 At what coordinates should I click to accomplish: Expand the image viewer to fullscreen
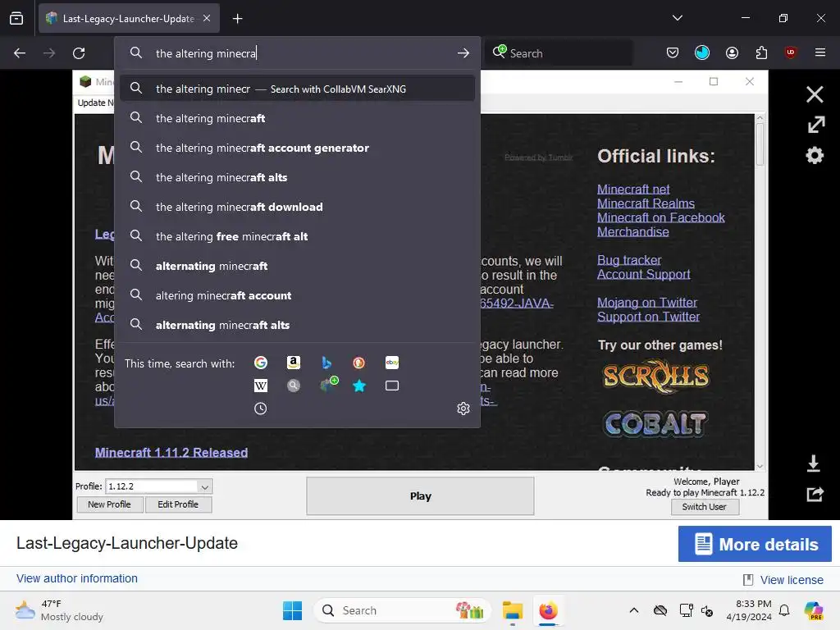tap(815, 125)
